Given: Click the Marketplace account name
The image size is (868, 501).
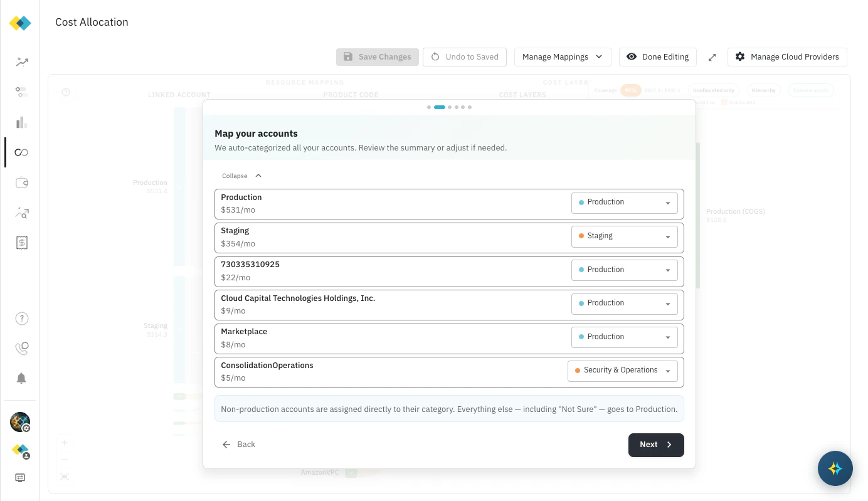Looking at the screenshot, I should (x=244, y=332).
